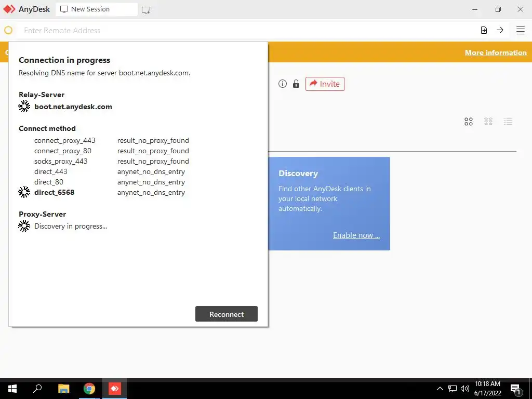Restore down the AnyDesk window
The width and height of the screenshot is (532, 399).
pos(498,9)
